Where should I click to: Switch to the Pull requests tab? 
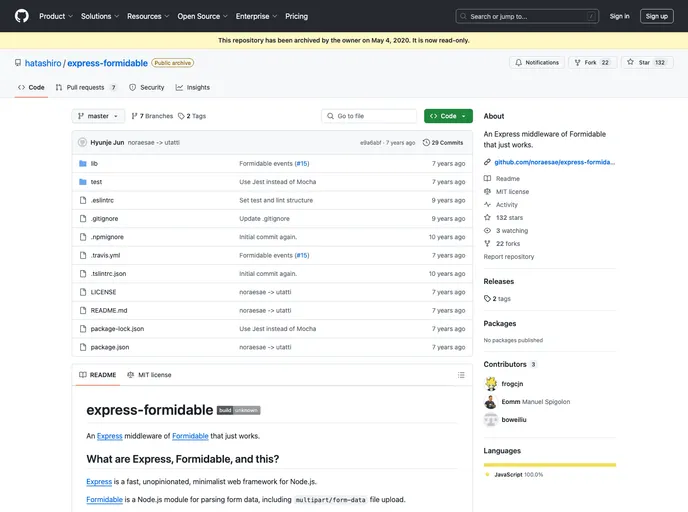[86, 88]
